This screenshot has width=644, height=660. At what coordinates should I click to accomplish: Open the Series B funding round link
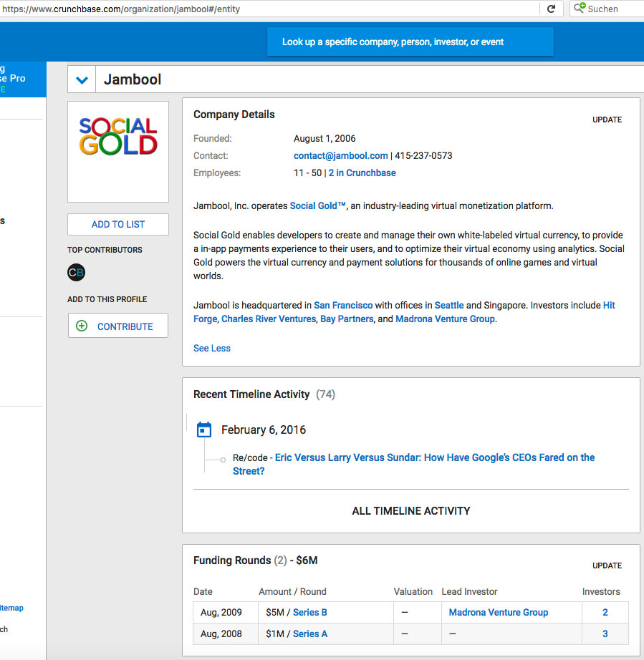[310, 613]
